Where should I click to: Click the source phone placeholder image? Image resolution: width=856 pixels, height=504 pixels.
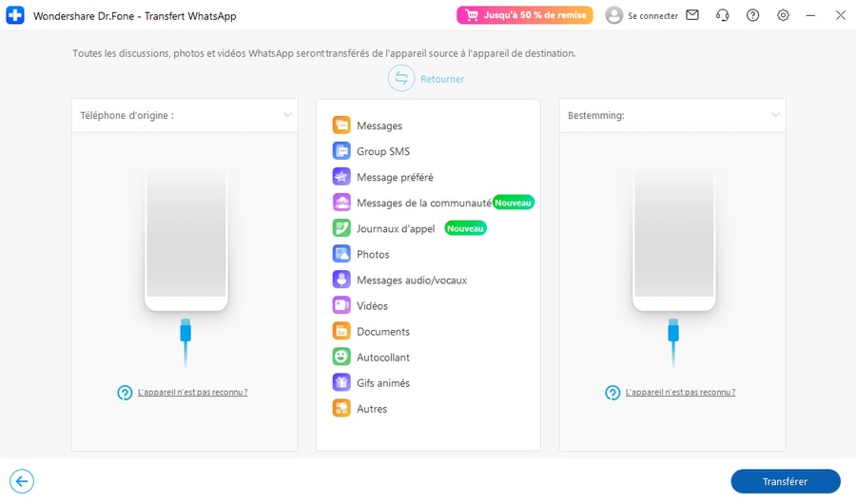pyautogui.click(x=186, y=241)
